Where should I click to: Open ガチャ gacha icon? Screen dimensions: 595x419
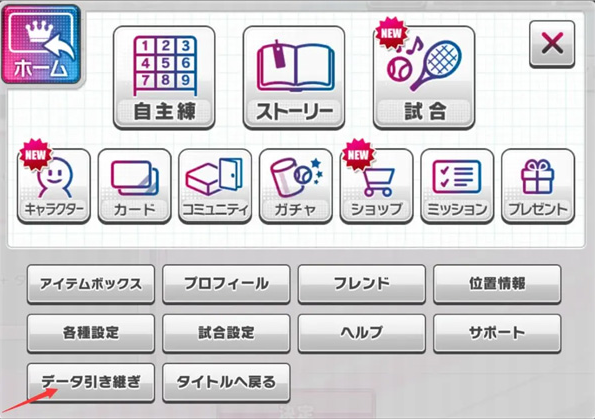[x=296, y=186]
